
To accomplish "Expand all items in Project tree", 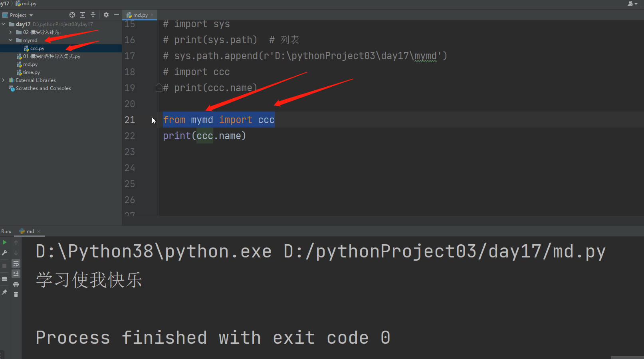I will pyautogui.click(x=83, y=15).
